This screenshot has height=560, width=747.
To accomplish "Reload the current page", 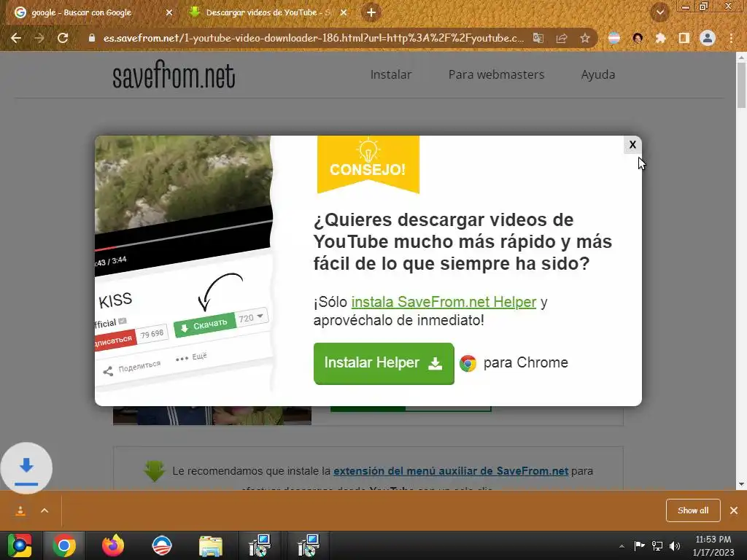I will pyautogui.click(x=63, y=38).
